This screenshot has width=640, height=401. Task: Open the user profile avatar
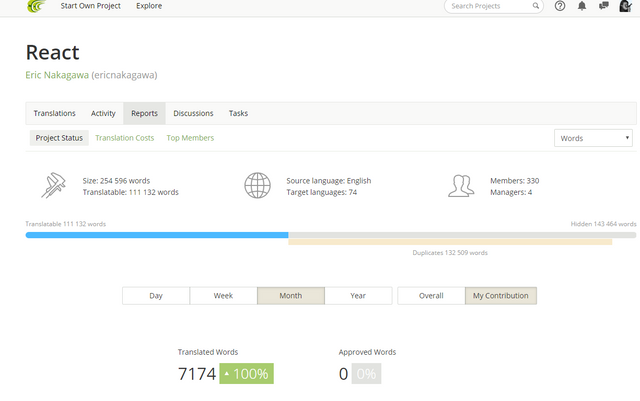(x=625, y=6)
